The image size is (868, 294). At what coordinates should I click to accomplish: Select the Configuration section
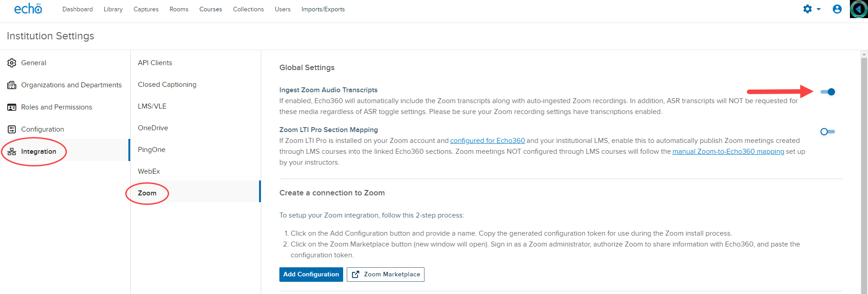click(65, 129)
